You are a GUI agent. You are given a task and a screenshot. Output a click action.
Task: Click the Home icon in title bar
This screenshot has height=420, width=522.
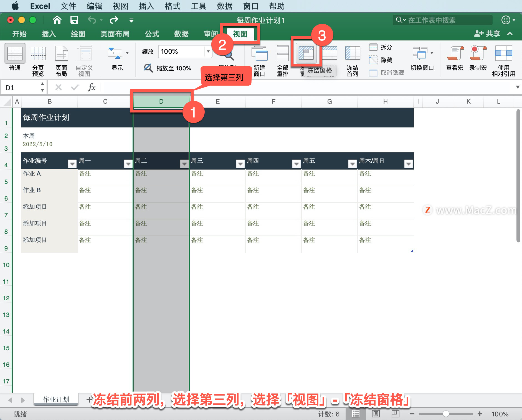[57, 20]
